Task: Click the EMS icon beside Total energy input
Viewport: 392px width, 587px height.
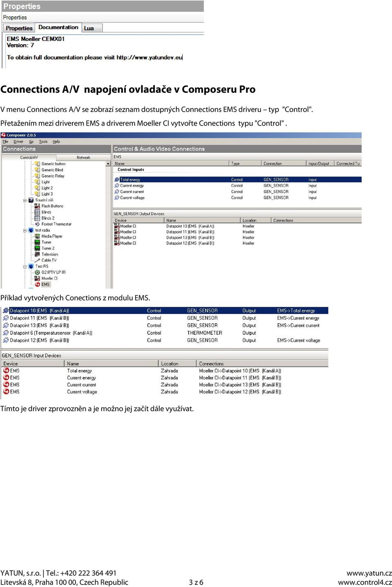Action: coord(6,371)
